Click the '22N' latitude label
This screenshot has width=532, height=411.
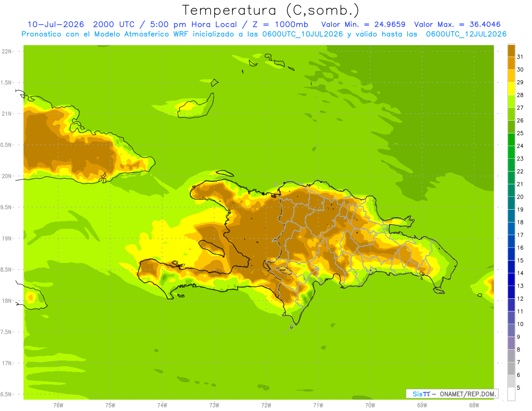point(7,51)
